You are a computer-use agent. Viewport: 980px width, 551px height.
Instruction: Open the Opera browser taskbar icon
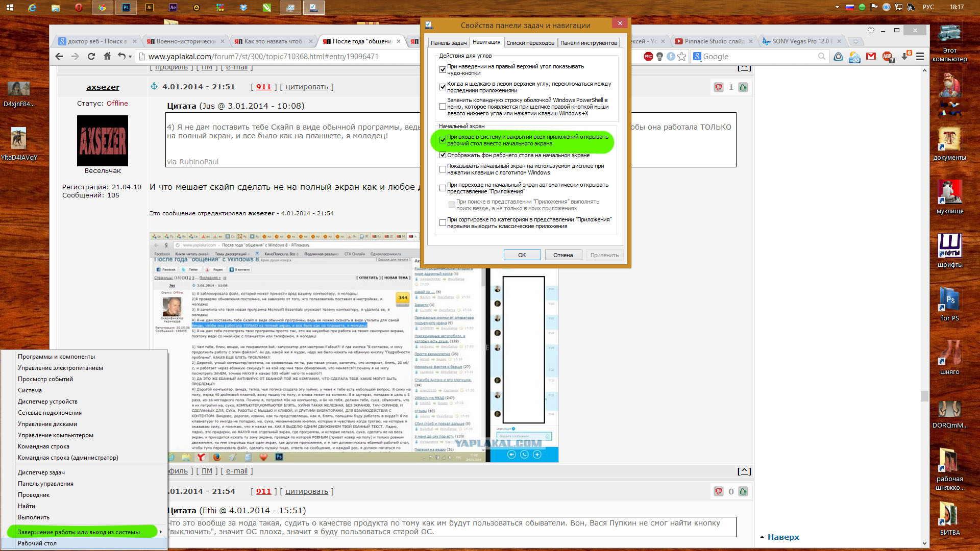[79, 7]
